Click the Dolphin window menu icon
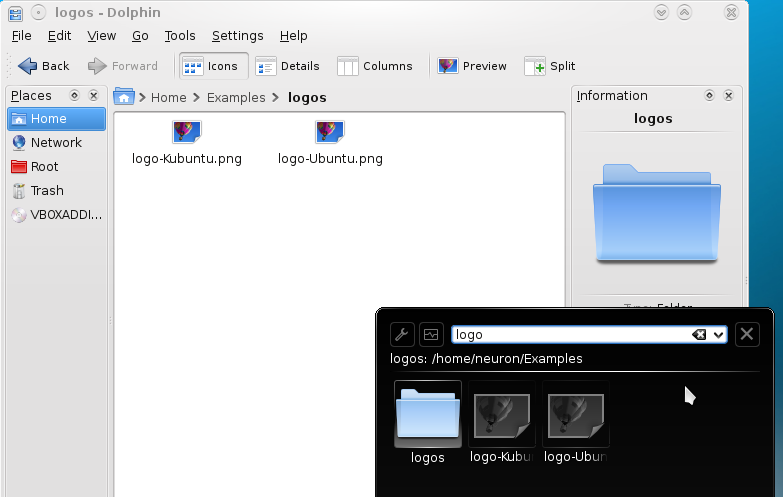Screen dimensions: 783x497 [x=15, y=13]
